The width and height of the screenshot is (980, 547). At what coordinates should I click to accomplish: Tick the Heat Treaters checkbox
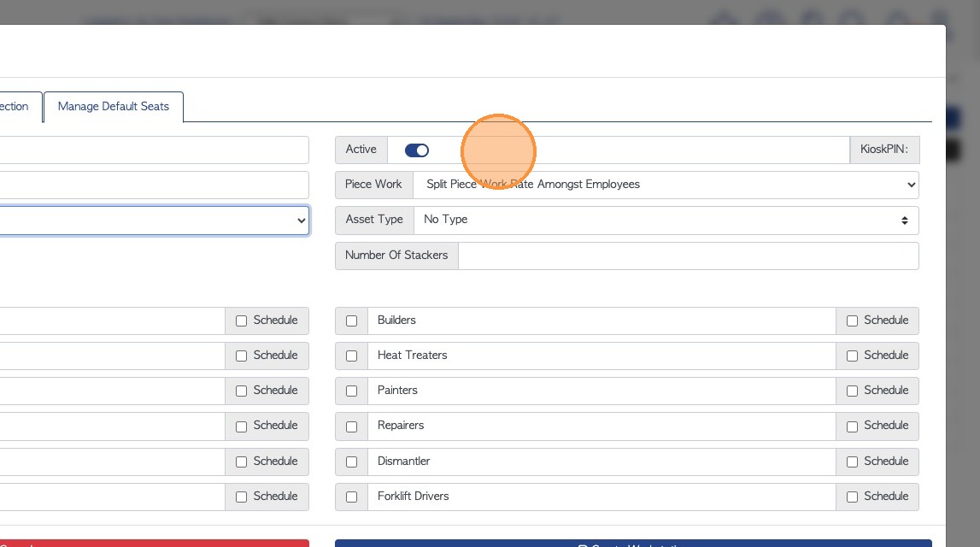coord(351,356)
